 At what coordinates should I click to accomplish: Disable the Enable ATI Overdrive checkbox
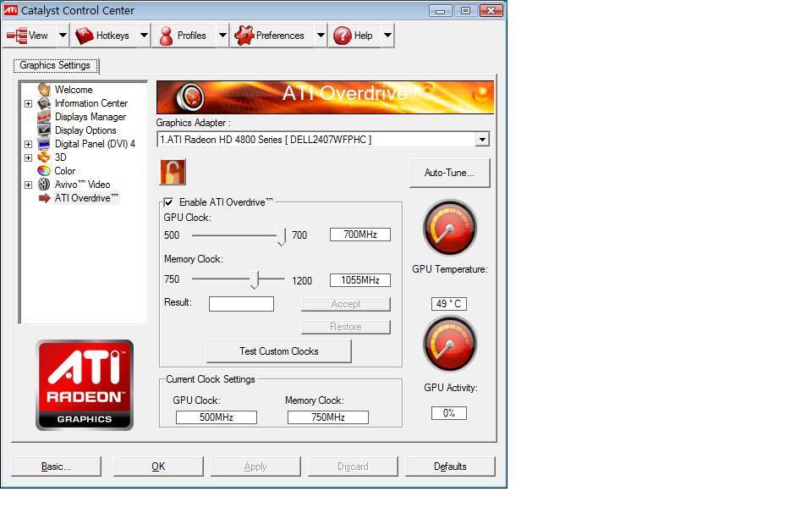[169, 202]
